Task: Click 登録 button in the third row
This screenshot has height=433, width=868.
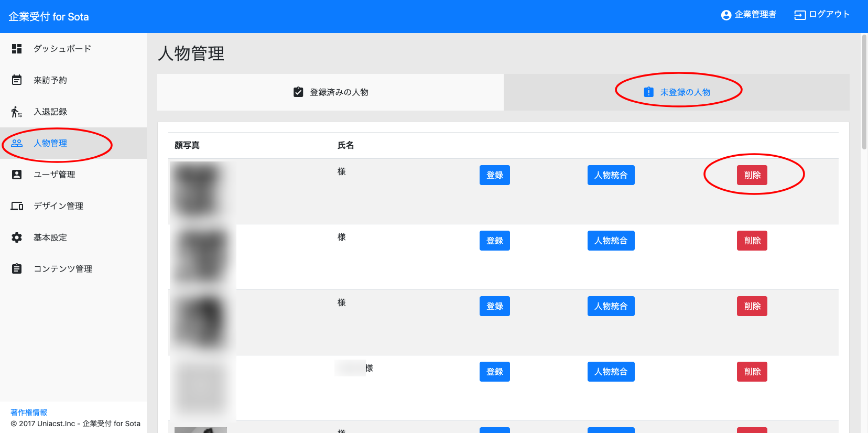Action: (x=495, y=306)
